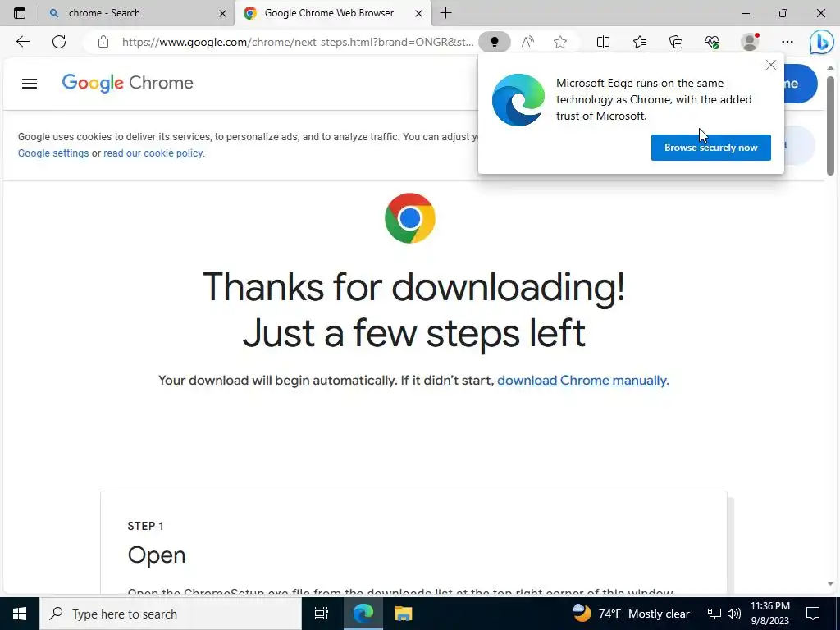The height and width of the screenshot is (630, 840).
Task: Close the chrome - Search tab
Action: pos(223,13)
